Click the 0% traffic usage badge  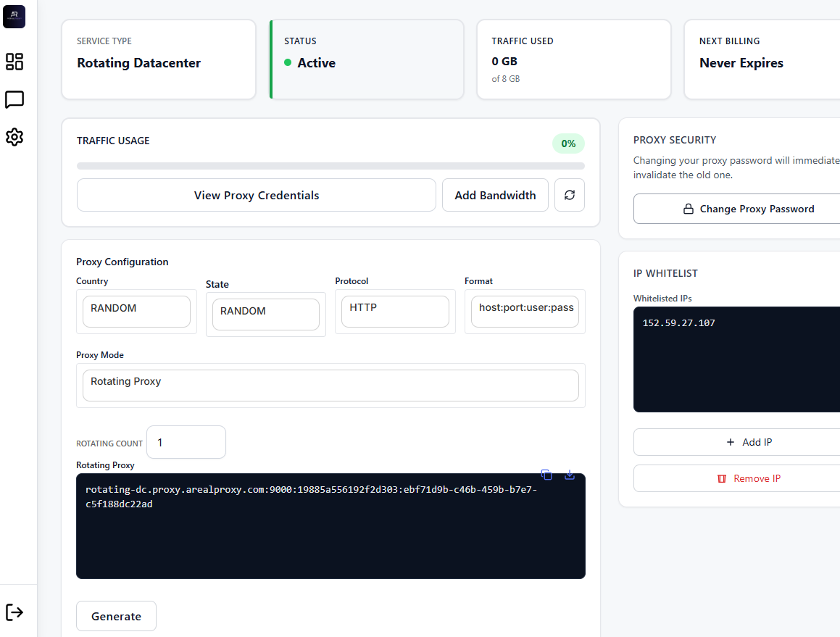click(568, 143)
